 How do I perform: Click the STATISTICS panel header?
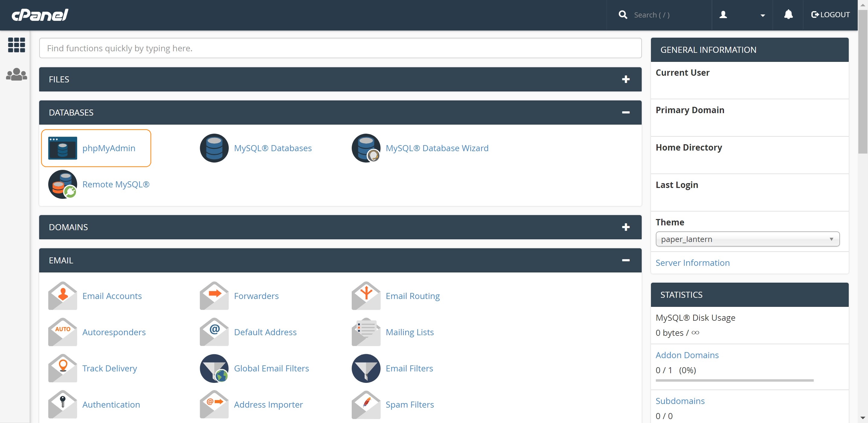tap(750, 294)
